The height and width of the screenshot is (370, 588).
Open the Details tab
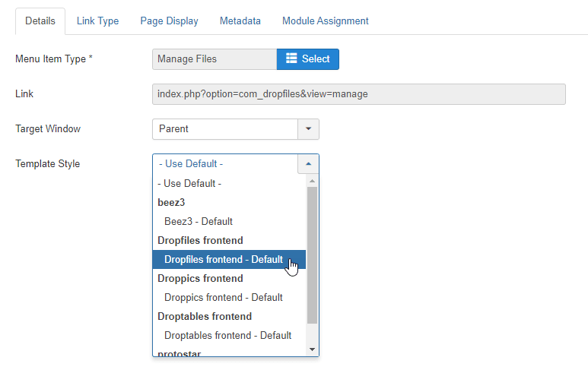(40, 21)
